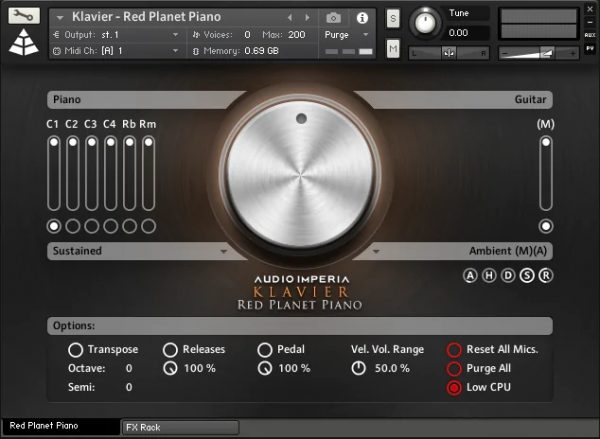Switch to the FX Rack tab
600x439 pixels.
point(180,428)
